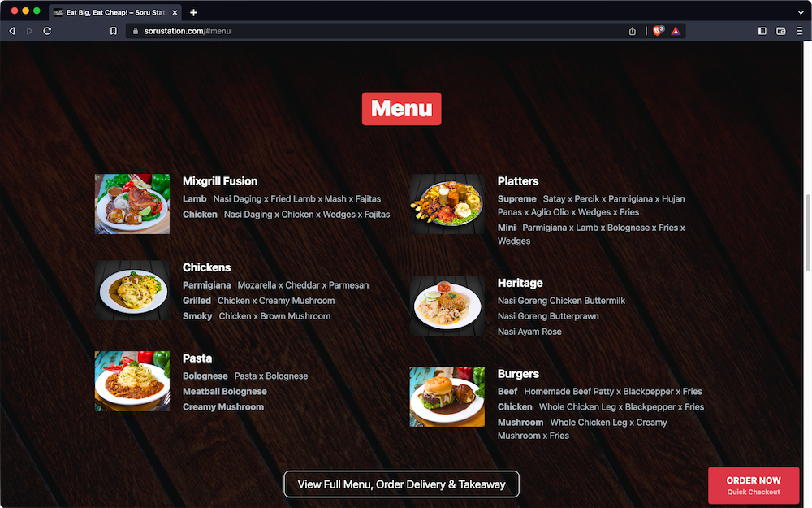
Task: Open a new browser tab
Action: [x=193, y=12]
